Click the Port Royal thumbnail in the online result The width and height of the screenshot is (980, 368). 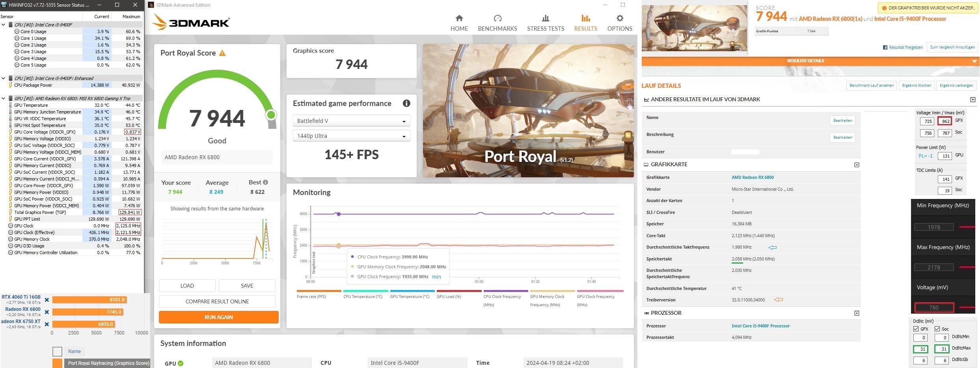pyautogui.click(x=694, y=28)
